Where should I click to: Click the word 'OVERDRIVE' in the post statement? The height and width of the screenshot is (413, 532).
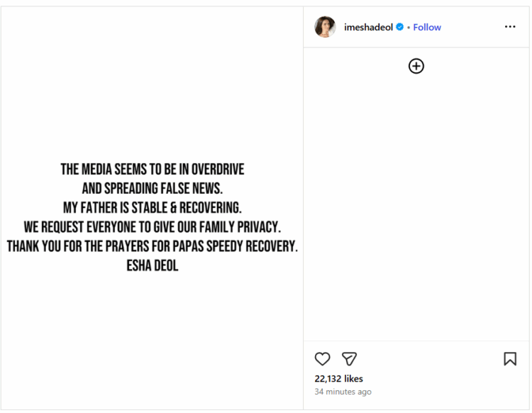point(218,170)
